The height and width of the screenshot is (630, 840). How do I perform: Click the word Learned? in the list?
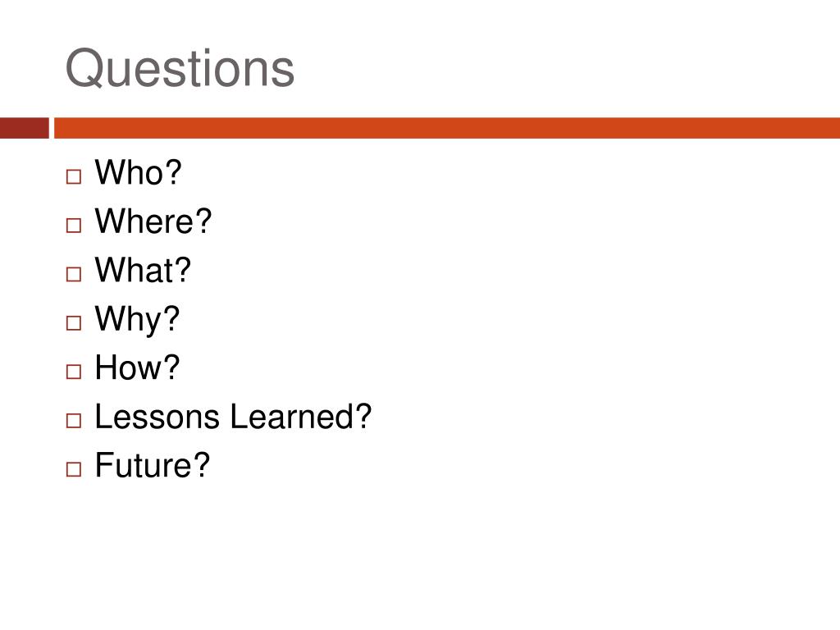tap(301, 416)
